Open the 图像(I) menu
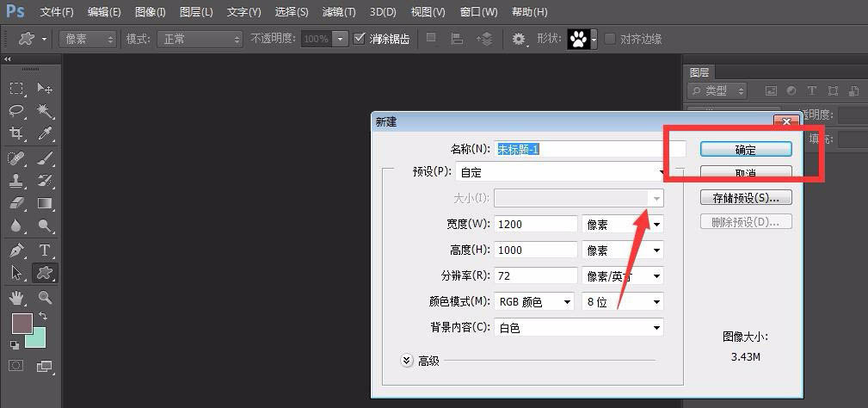Screen dimensions: 868x408 pos(151,12)
